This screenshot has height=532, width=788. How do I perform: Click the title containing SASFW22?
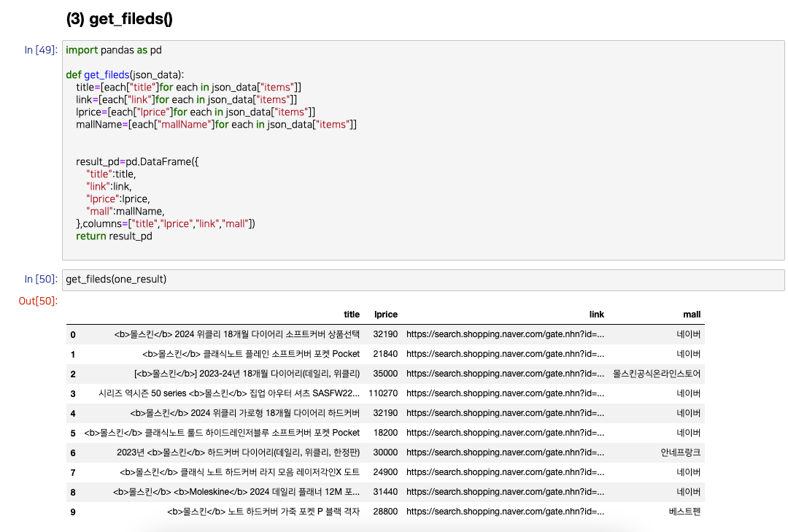[229, 393]
